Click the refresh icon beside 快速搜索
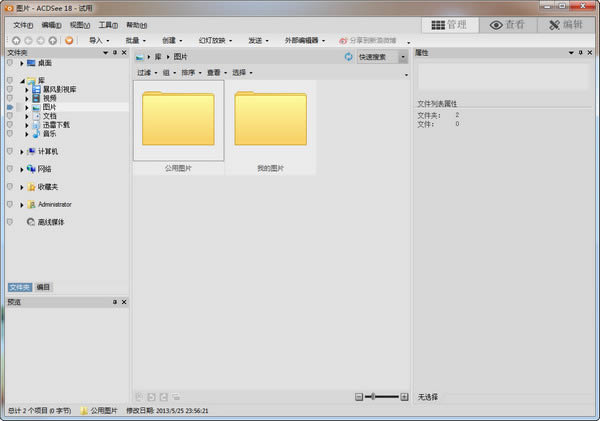Screen dimensions: 600x421 coord(348,57)
